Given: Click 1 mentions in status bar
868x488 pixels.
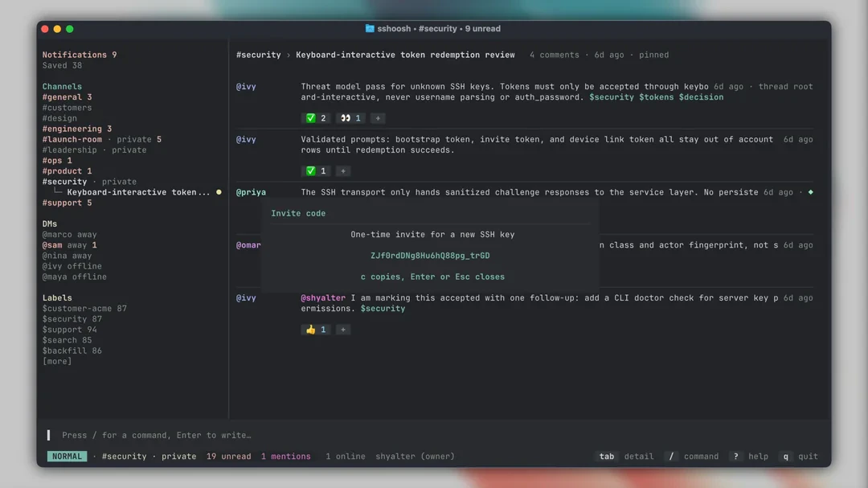Looking at the screenshot, I should pos(285,457).
